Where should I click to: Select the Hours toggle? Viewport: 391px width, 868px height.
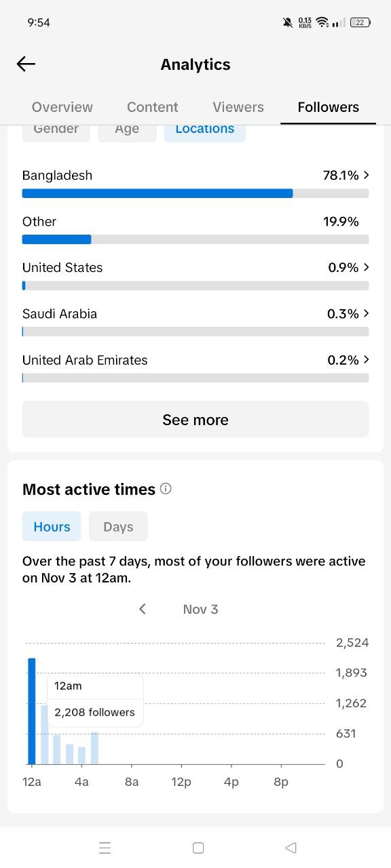(x=52, y=527)
